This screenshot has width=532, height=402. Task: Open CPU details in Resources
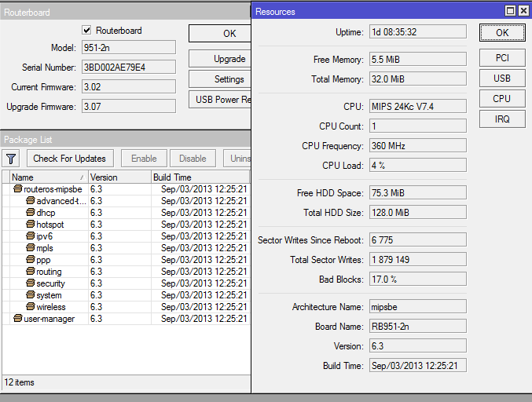pos(502,99)
